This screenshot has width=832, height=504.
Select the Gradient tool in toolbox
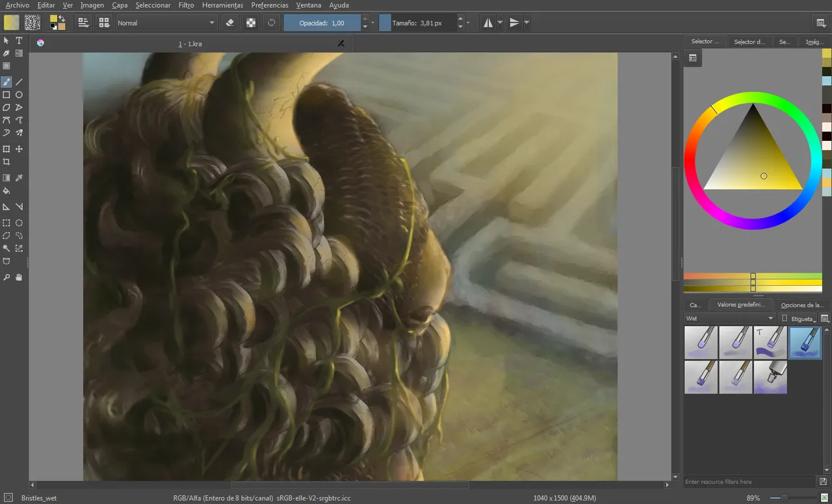(x=6, y=178)
